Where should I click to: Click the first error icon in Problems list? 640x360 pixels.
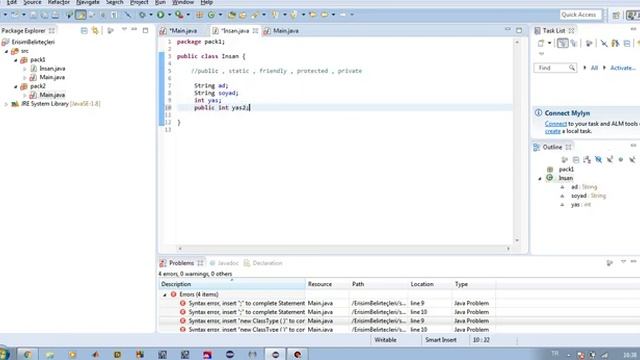(x=182, y=303)
